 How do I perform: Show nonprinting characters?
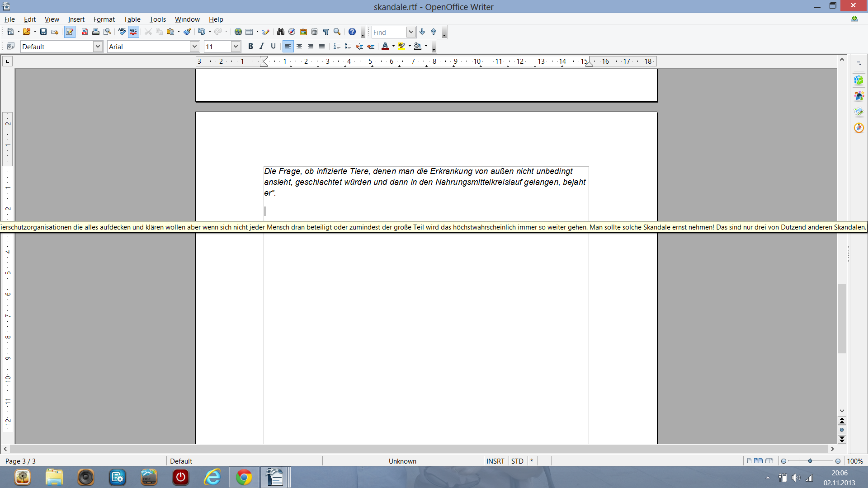326,32
